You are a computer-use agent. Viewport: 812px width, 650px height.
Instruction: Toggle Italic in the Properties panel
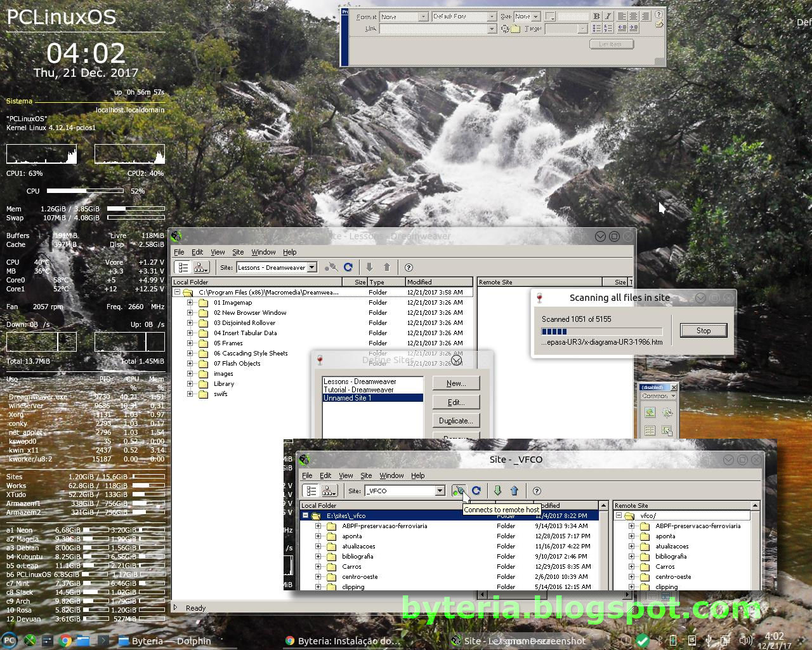pyautogui.click(x=607, y=17)
